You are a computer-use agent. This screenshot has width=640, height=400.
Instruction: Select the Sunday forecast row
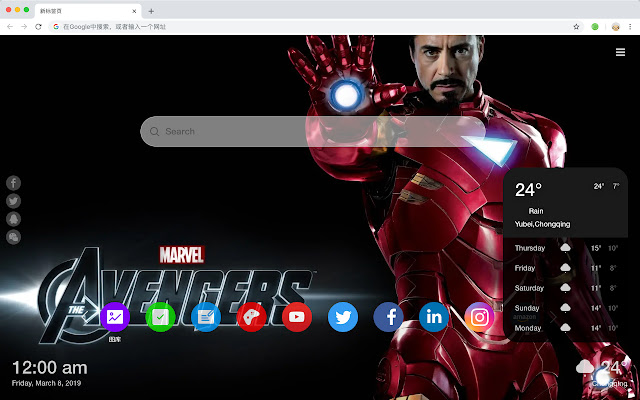click(566, 308)
